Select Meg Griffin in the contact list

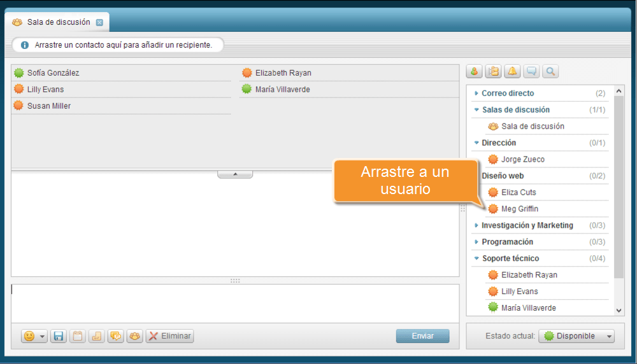pos(520,209)
